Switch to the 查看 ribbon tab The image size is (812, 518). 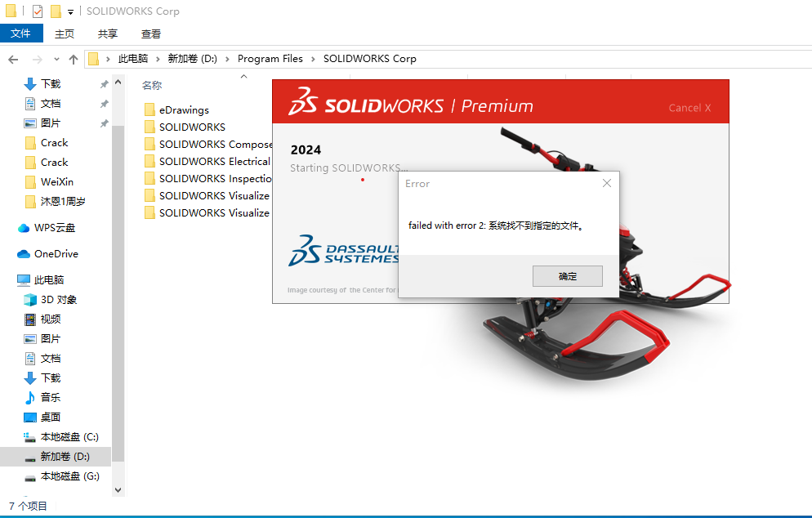click(x=150, y=33)
